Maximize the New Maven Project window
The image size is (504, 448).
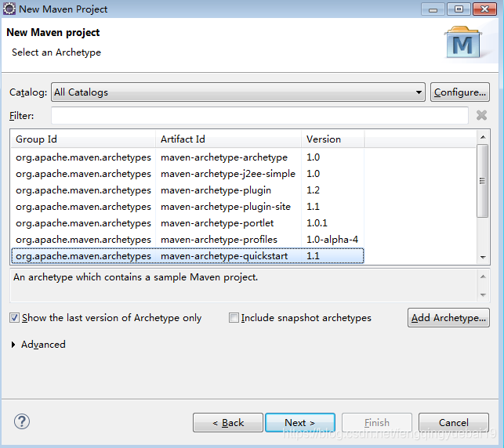click(x=459, y=9)
